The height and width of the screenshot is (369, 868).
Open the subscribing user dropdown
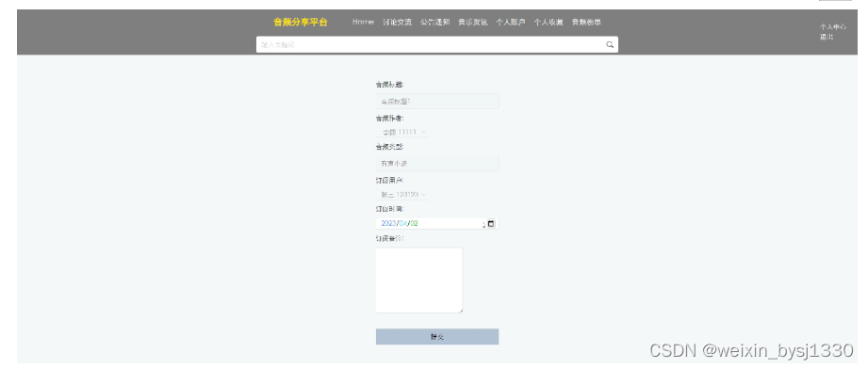(402, 195)
